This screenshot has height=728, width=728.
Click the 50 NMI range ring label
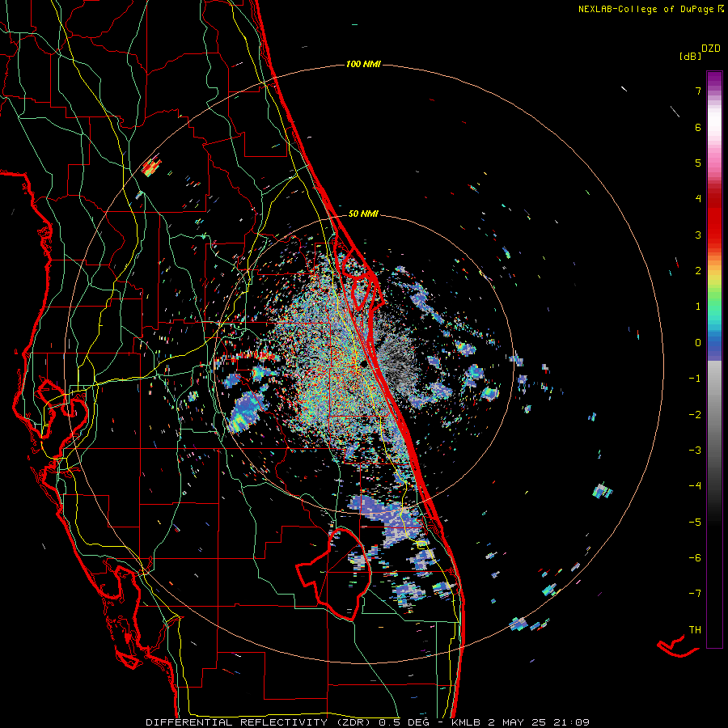click(363, 214)
